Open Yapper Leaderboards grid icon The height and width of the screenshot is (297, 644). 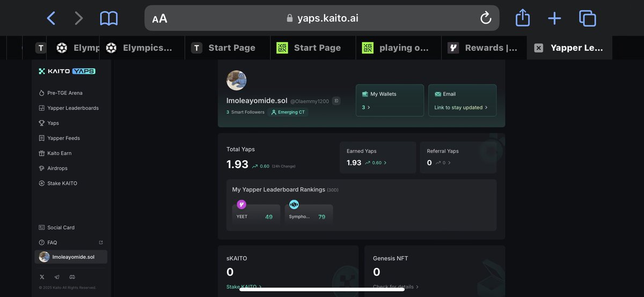[42, 108]
